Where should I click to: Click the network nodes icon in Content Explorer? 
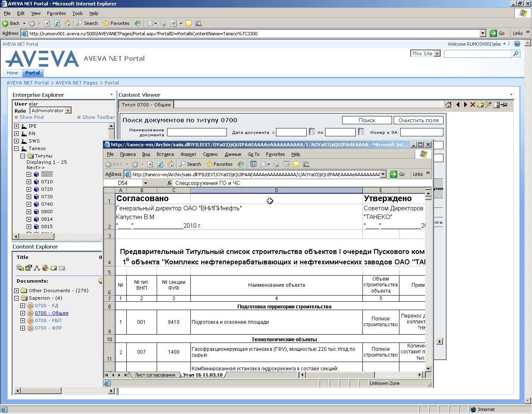coord(37,268)
